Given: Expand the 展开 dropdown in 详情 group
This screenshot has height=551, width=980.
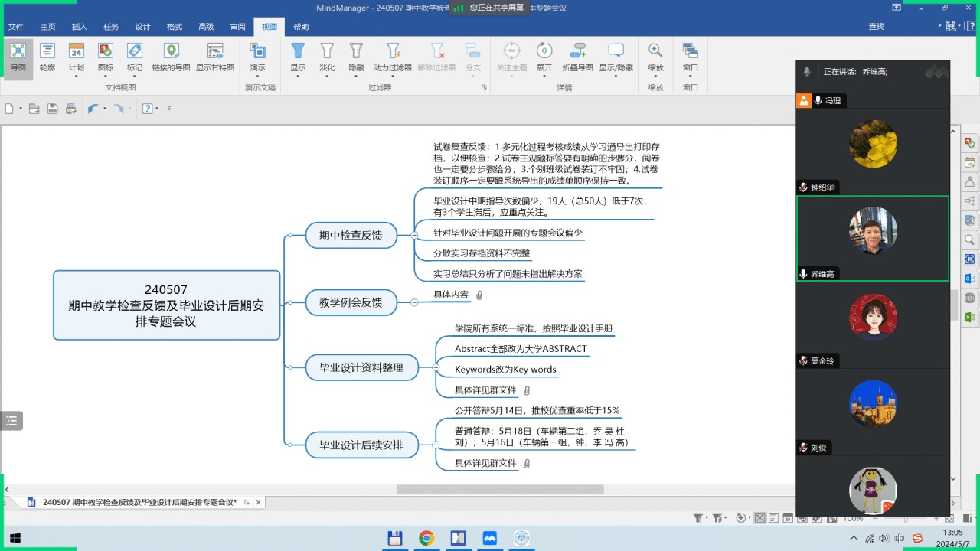Looking at the screenshot, I should pos(544,67).
